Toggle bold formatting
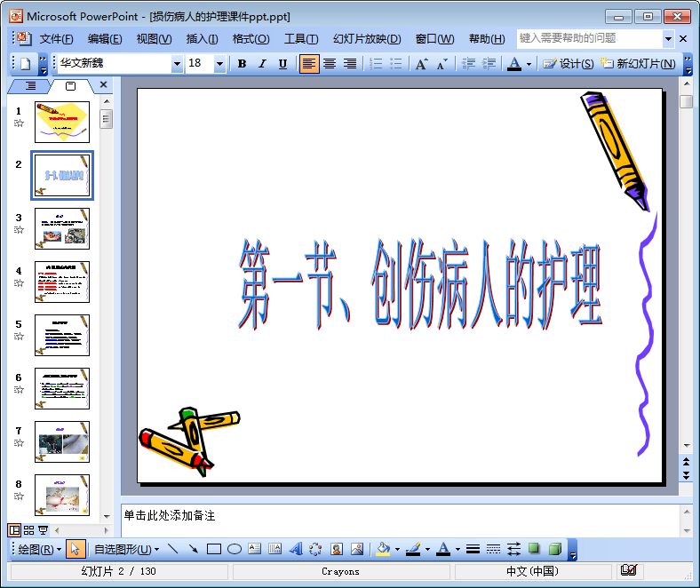Screen dimensions: 700x588 (x=242, y=64)
